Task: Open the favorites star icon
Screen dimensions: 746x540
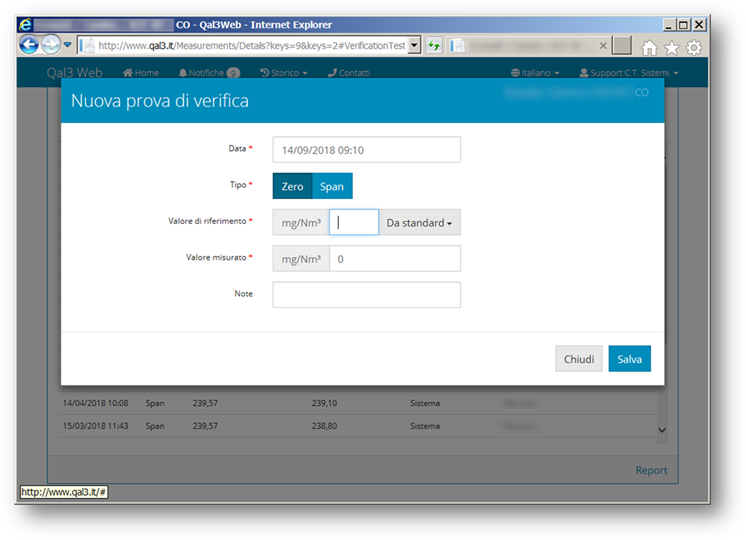Action: pos(671,47)
